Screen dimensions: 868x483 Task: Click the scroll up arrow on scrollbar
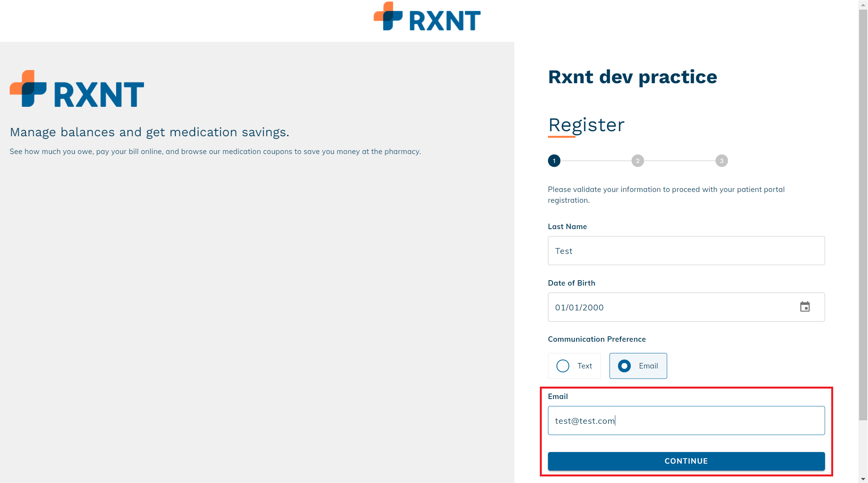[863, 5]
